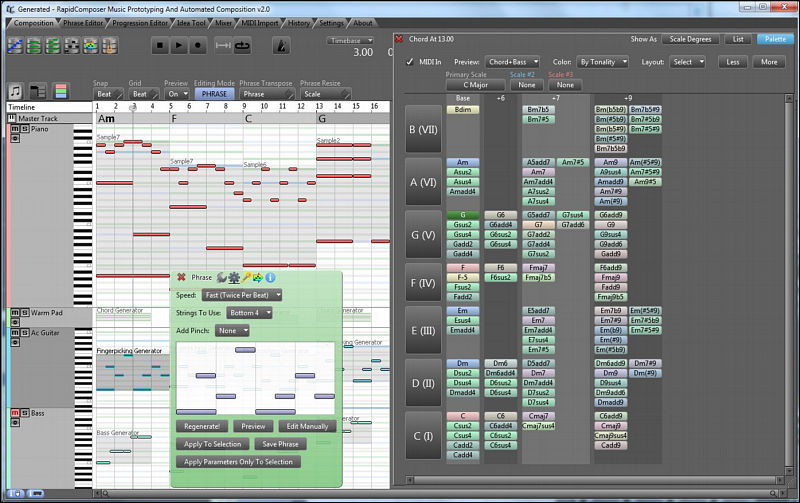This screenshot has height=503, width=800.
Task: Open the Layout Select dropdown
Action: pyautogui.click(x=687, y=62)
